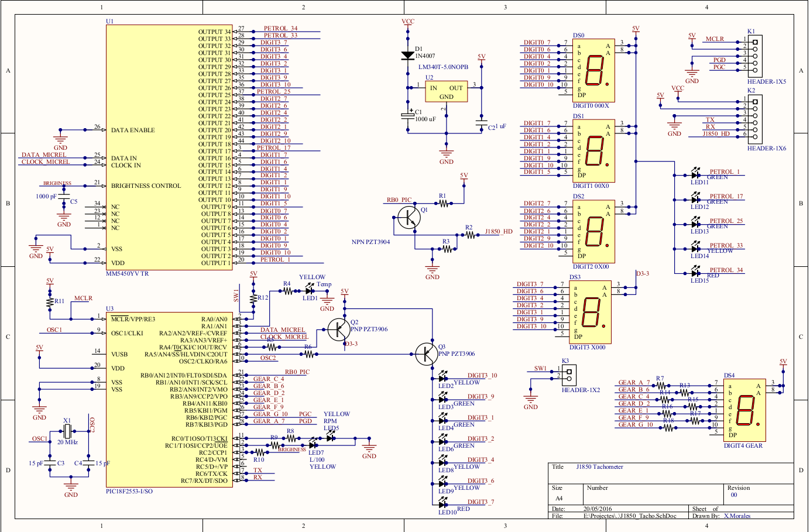Click the 'DATA ENABLE' pin name on U1

click(133, 131)
